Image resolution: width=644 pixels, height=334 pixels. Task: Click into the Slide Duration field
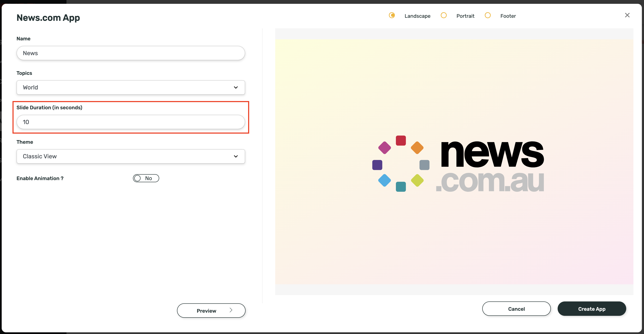click(x=130, y=122)
